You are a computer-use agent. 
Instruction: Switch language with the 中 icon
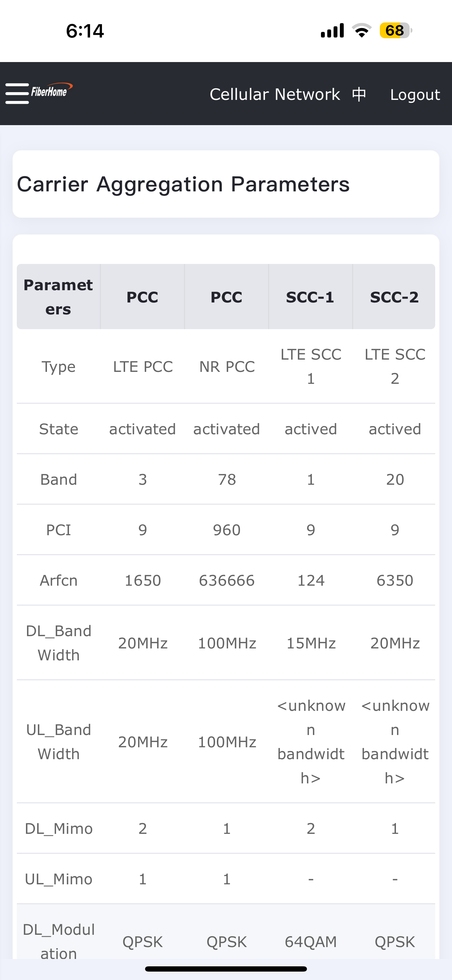point(359,94)
